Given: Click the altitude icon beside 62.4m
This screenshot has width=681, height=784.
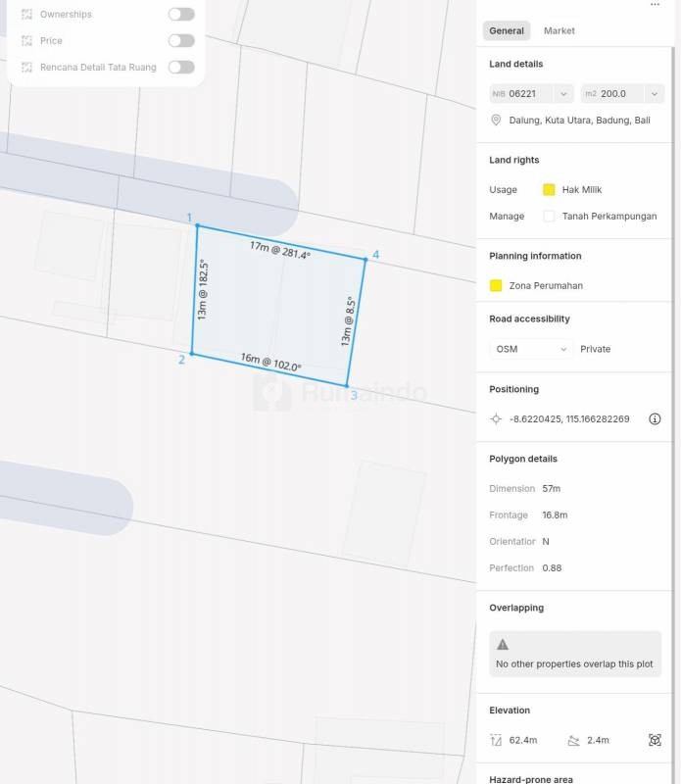Looking at the screenshot, I should pyautogui.click(x=496, y=740).
